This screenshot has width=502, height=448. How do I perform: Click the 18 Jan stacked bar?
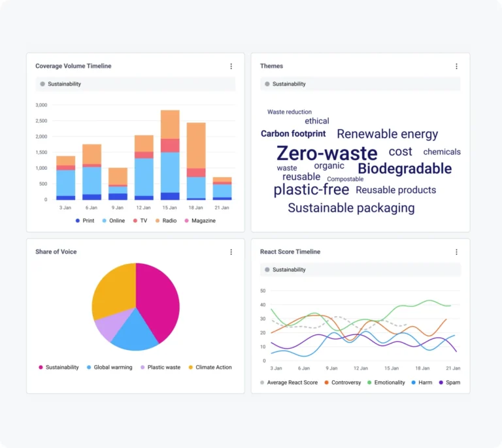(196, 161)
